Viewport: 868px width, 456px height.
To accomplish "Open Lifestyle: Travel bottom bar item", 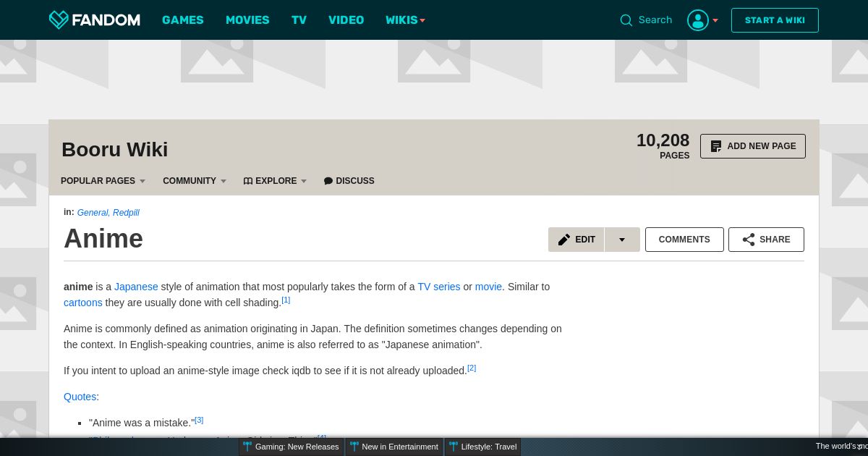I will [483, 447].
